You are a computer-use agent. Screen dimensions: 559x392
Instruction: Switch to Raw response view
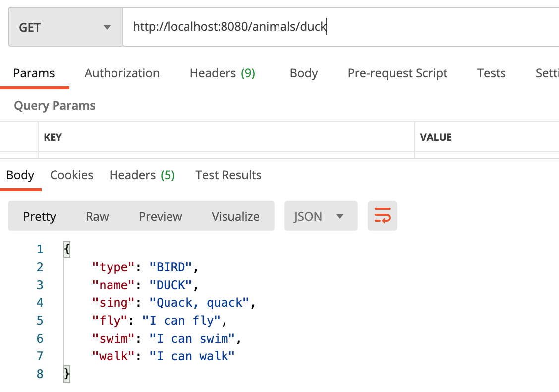click(97, 216)
